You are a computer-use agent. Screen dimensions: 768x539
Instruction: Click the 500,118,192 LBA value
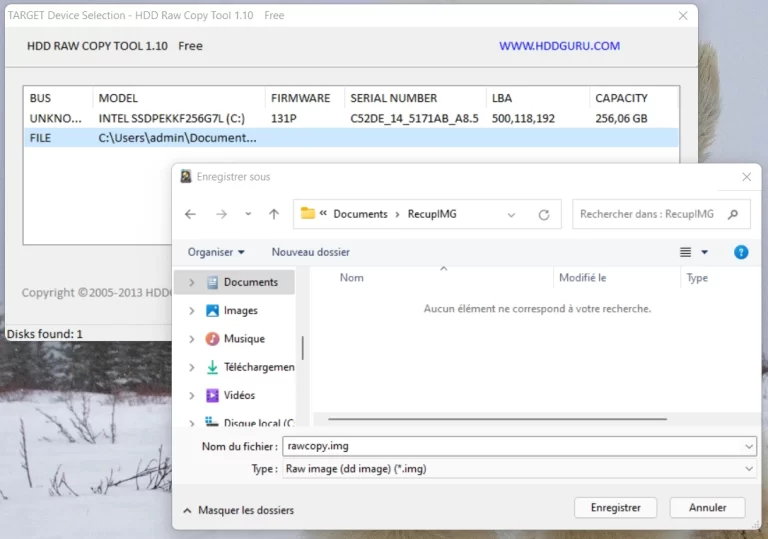click(x=523, y=119)
